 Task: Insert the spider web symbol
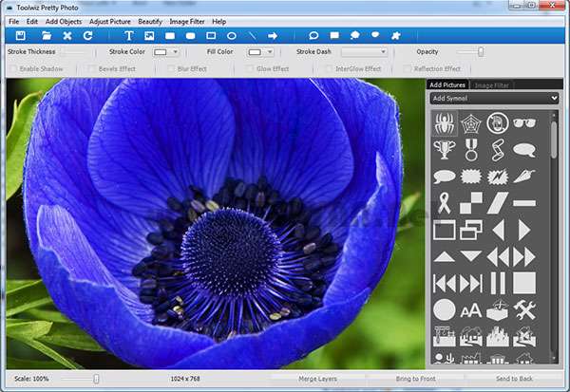point(471,123)
